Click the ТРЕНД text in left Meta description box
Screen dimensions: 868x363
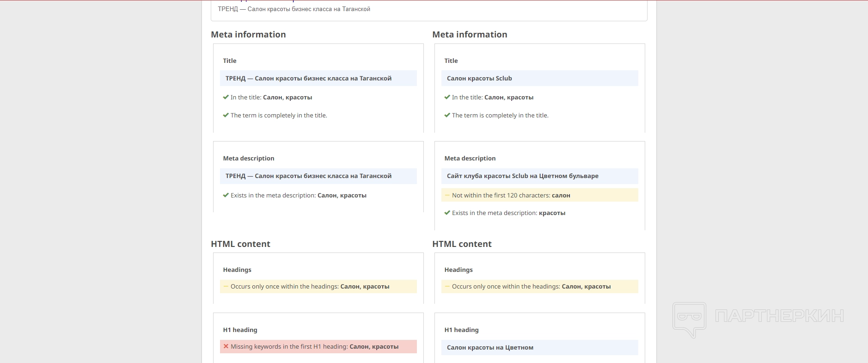(308, 176)
